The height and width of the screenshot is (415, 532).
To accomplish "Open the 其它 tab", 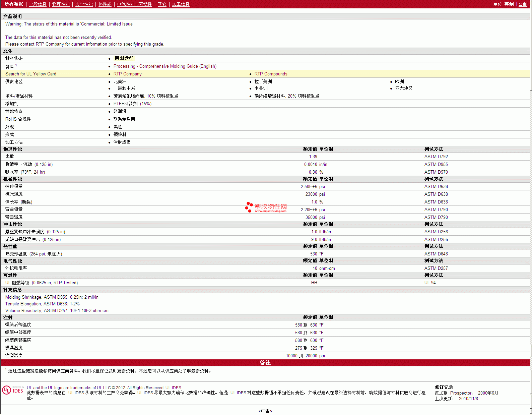I will (162, 4).
